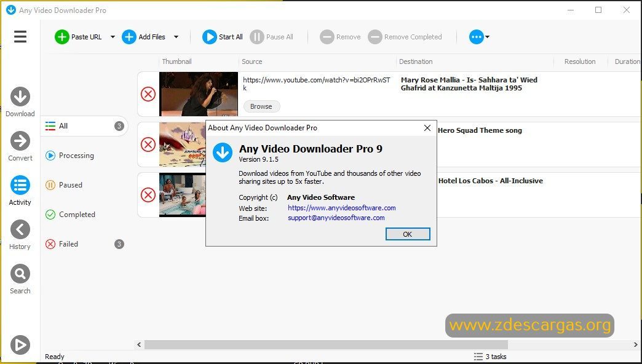Image resolution: width=642 pixels, height=364 pixels.
Task: Expand the Paste URL dropdown arrow
Action: [113, 37]
